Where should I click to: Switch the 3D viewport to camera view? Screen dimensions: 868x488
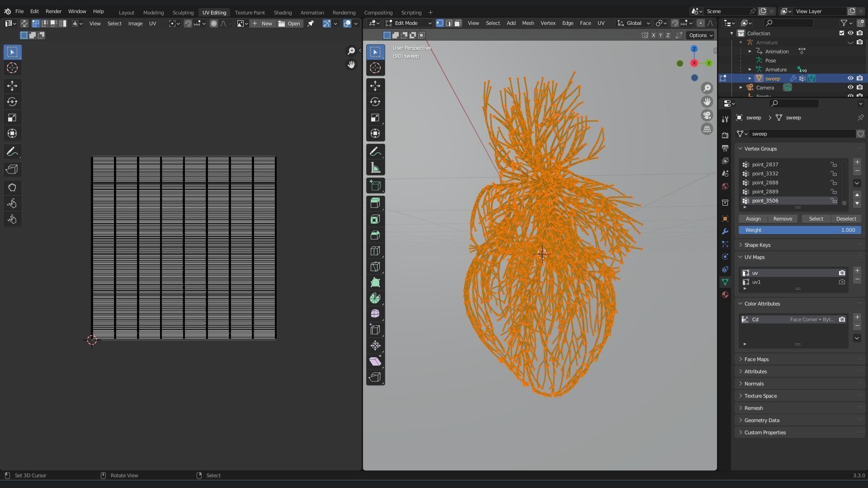[707, 116]
